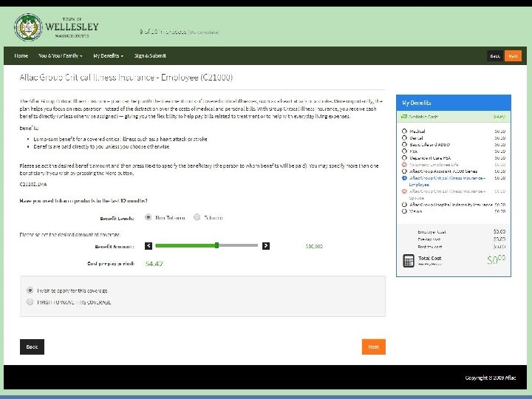The image size is (532, 399).
Task: Click the black Back button in nav bar
Action: pyautogui.click(x=495, y=56)
